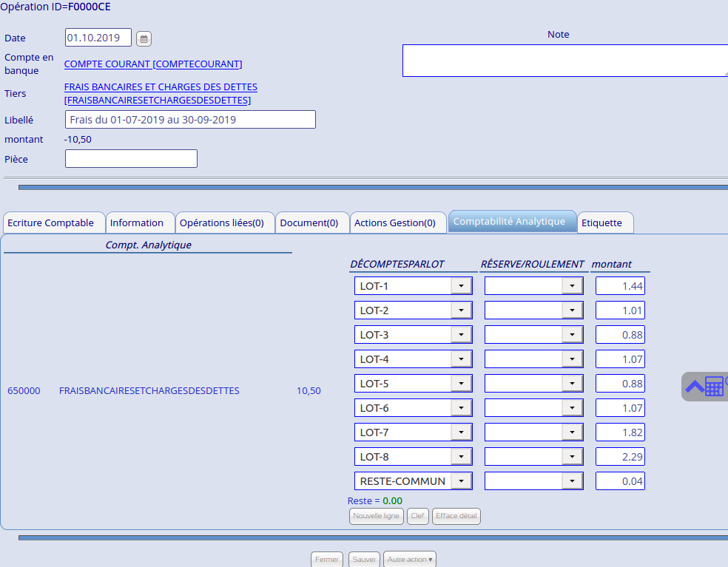This screenshot has width=728, height=567.
Task: Click the Clef button
Action: [x=417, y=516]
